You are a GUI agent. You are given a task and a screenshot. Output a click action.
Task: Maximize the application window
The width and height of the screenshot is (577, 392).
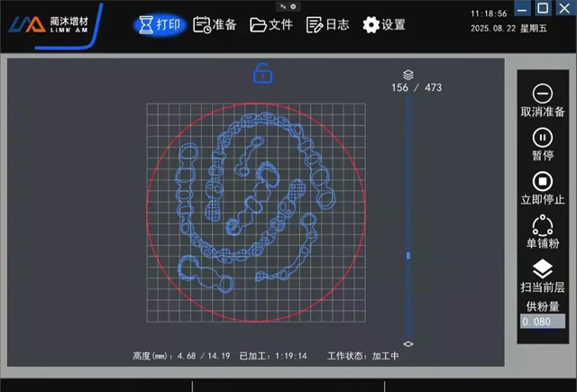pos(543,8)
